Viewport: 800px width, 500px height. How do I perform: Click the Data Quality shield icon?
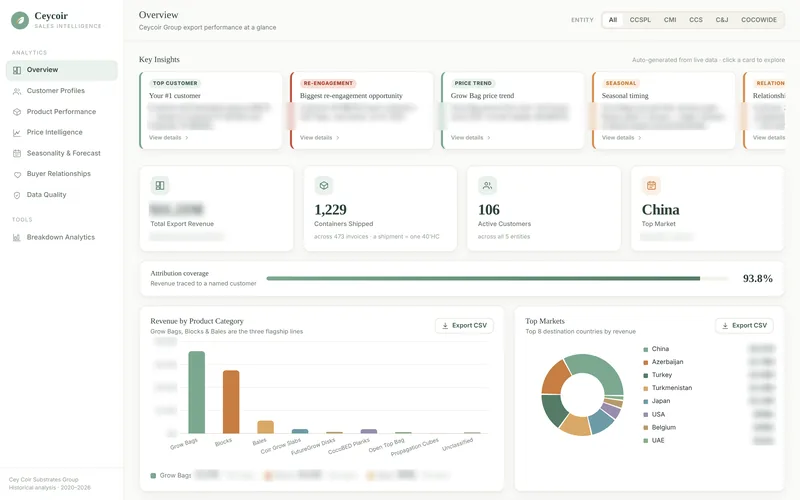click(17, 195)
